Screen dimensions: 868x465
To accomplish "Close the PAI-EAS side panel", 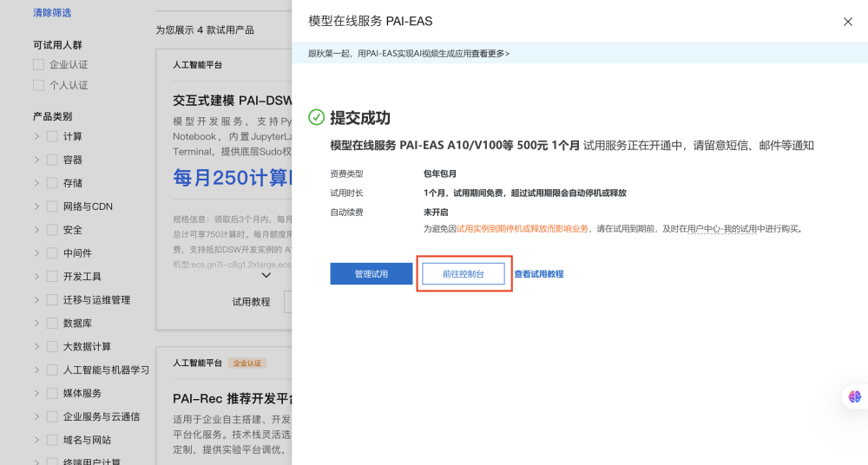I will point(847,22).
